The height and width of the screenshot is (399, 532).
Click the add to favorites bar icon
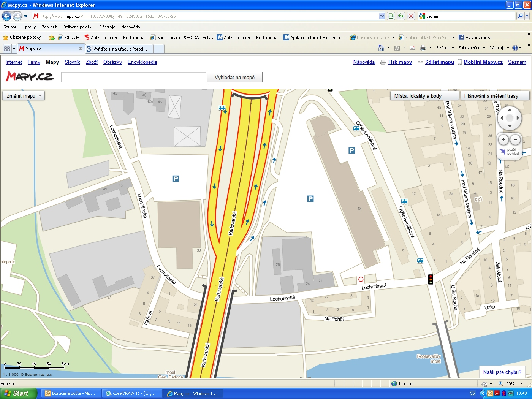click(x=52, y=37)
